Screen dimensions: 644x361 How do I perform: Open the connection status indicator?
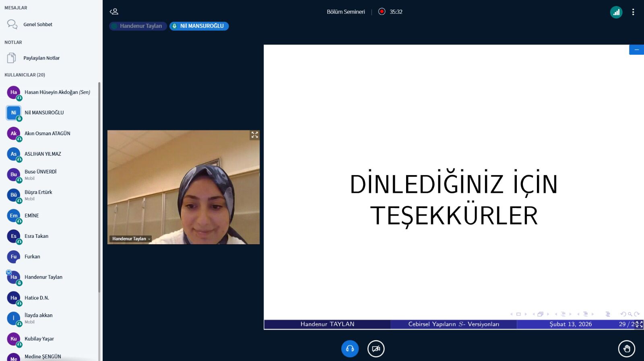coord(616,12)
